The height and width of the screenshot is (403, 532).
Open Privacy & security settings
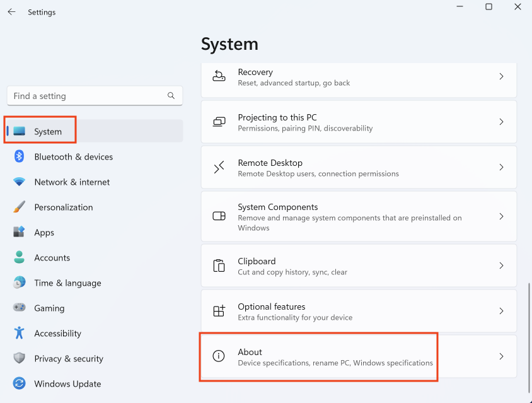coord(95,358)
